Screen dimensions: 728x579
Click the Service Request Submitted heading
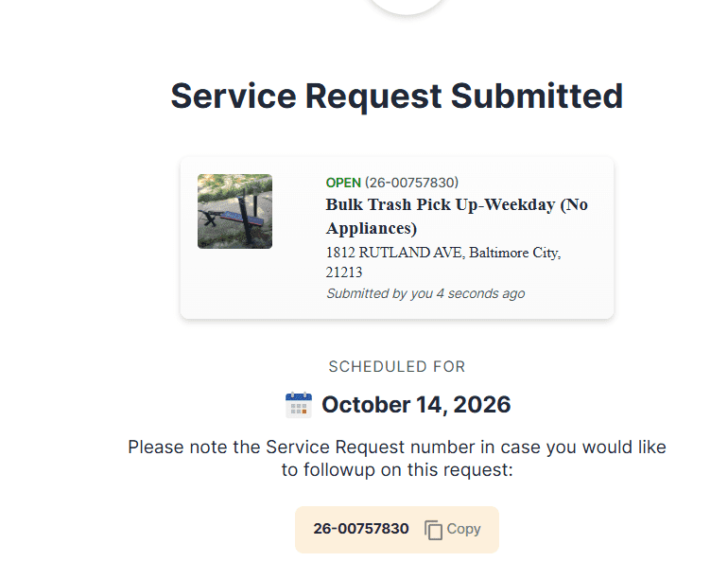pos(397,96)
